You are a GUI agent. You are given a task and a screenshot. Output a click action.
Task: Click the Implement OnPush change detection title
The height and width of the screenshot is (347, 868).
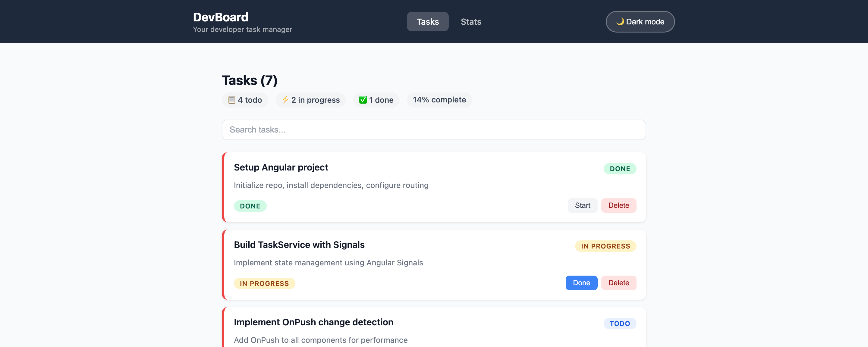(x=313, y=322)
